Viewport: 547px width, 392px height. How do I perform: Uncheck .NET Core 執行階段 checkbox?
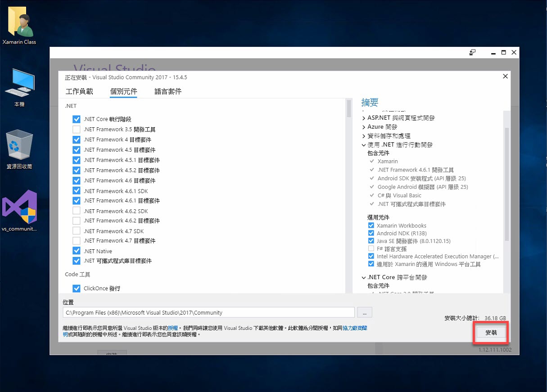coord(76,119)
